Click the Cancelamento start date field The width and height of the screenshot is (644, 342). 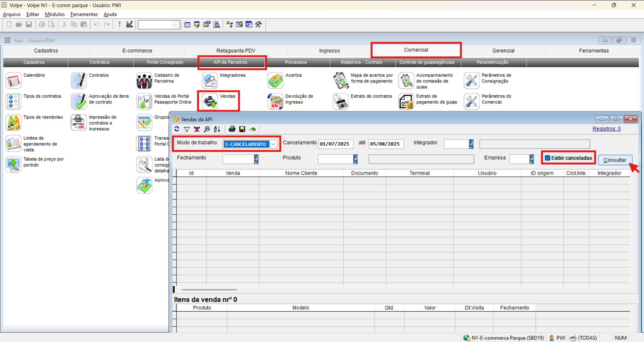pos(335,144)
